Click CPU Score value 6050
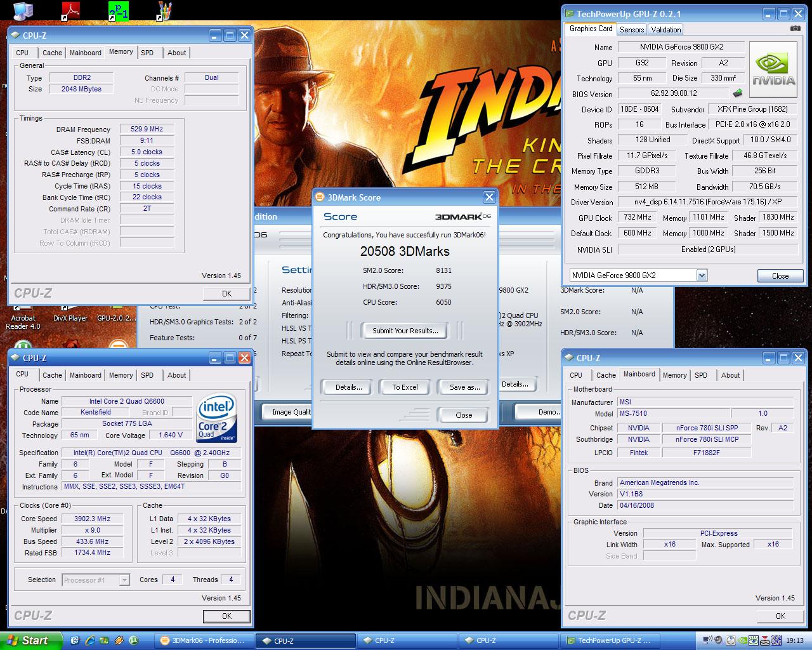This screenshot has width=812, height=650. coord(443,302)
